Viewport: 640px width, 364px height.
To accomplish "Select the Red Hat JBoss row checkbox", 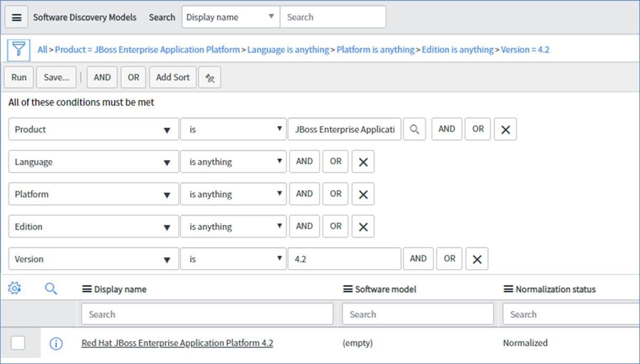I will [x=18, y=342].
